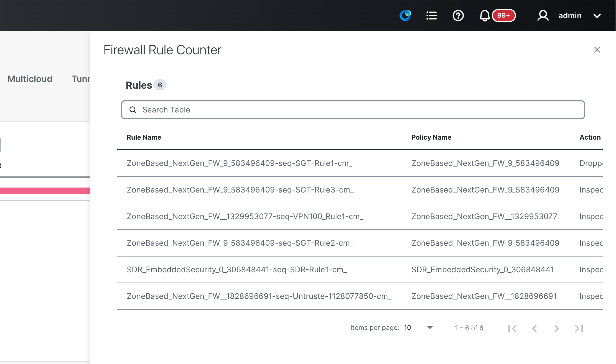Expand the admin account dropdown chevron

pyautogui.click(x=597, y=16)
